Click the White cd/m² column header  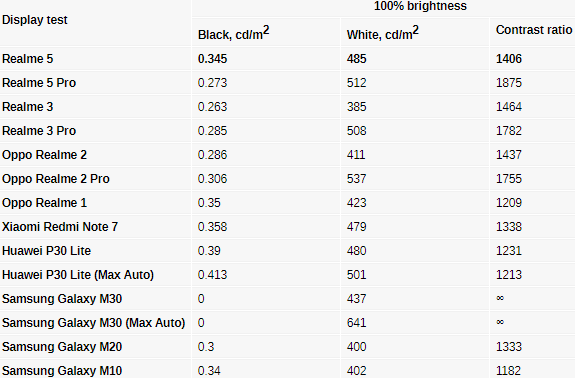coord(382,33)
